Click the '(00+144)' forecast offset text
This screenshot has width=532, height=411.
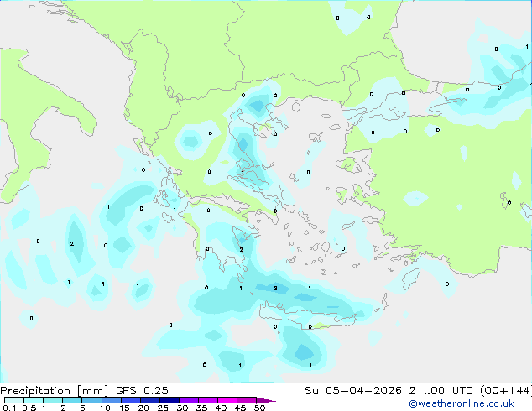(x=506, y=390)
